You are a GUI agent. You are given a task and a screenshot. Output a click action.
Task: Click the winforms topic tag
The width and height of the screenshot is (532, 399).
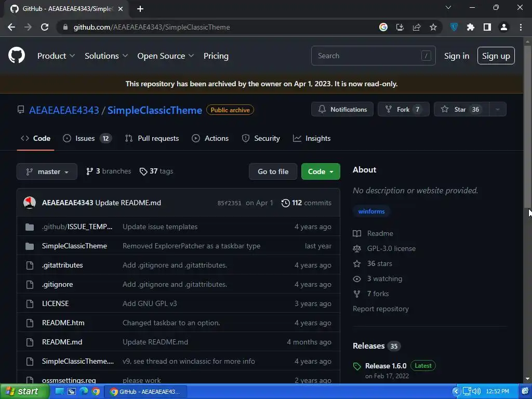point(371,211)
